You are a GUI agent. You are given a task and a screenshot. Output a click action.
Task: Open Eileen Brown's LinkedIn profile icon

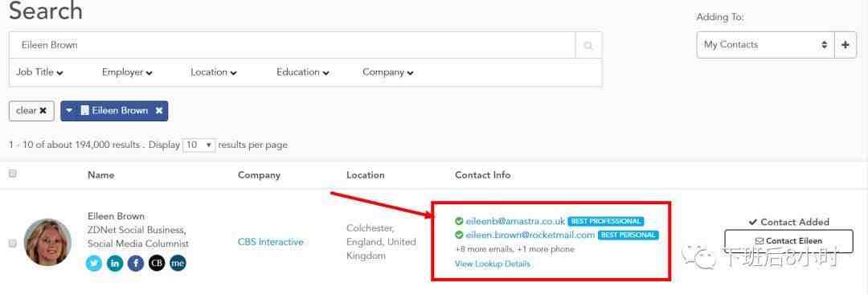tap(115, 264)
